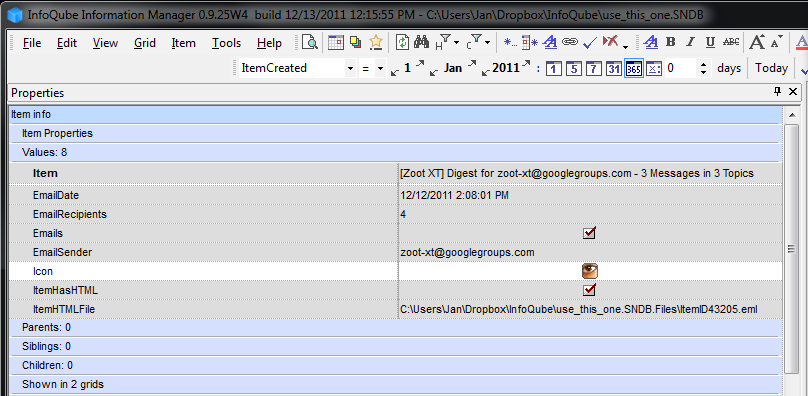This screenshot has width=808, height=396.
Task: Click the H filter funnel icon
Action: [443, 42]
